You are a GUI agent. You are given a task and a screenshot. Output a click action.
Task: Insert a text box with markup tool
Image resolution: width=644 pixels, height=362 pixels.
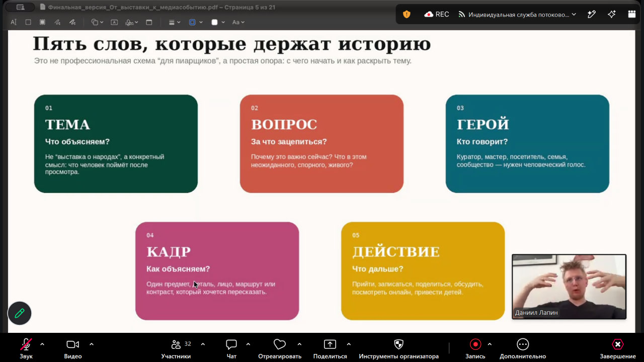[x=114, y=22]
